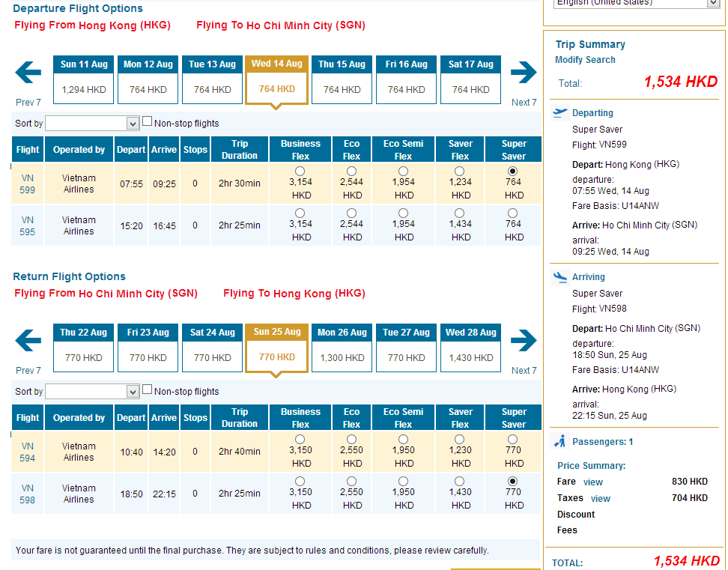Select Business Flex fare for flight VN 595
Screen dimensions: 728x570
point(300,213)
